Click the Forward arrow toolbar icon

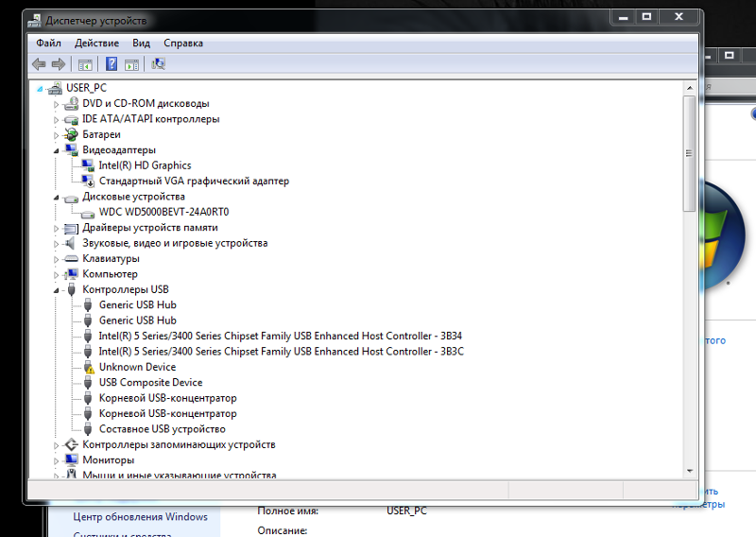tap(59, 64)
